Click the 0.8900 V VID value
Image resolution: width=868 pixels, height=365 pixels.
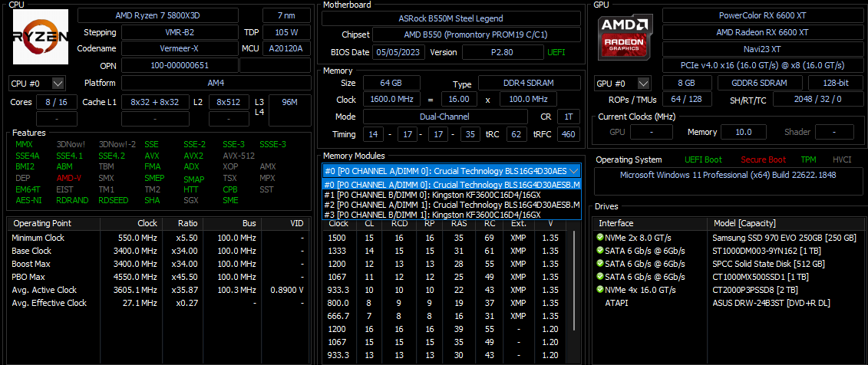(x=287, y=291)
